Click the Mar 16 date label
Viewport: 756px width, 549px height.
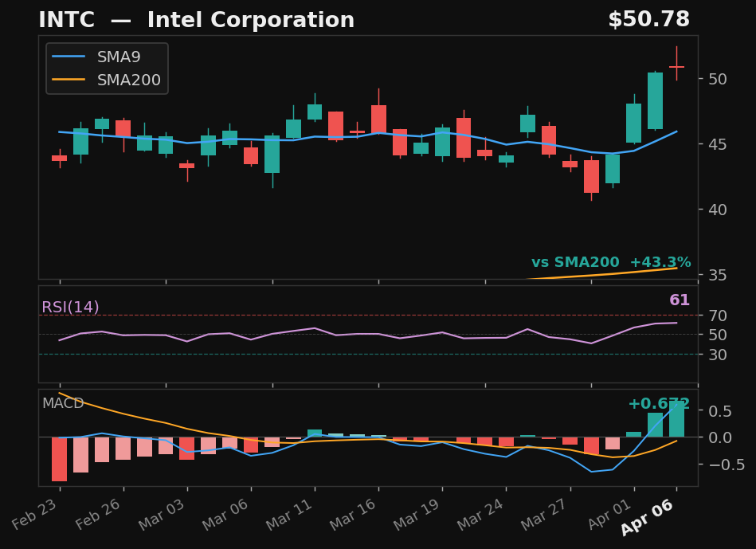353,514
